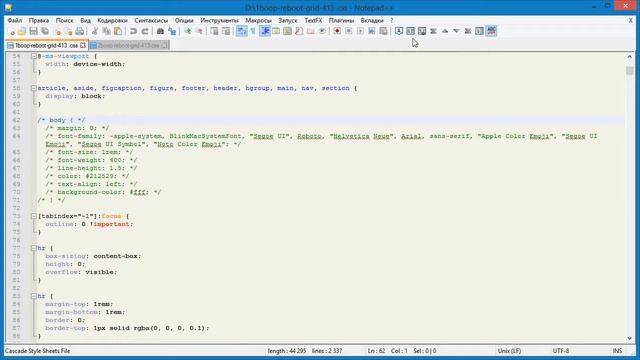This screenshot has width=640, height=360.
Task: Zoom in with the green magnifier icon
Action: click(187, 31)
